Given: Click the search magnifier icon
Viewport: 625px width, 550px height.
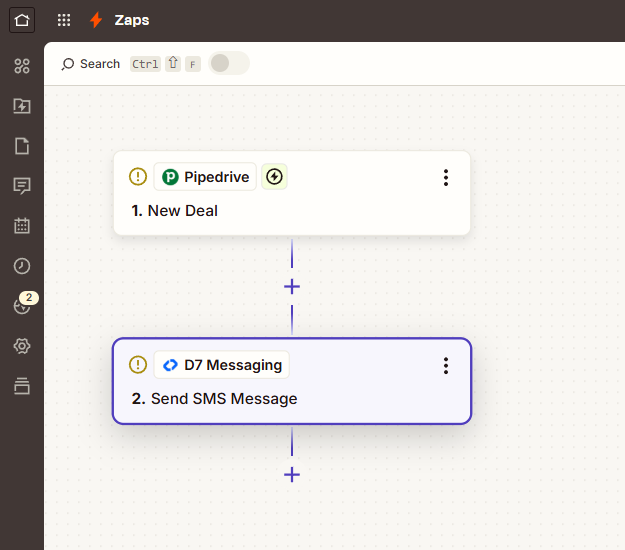Looking at the screenshot, I should (68, 64).
